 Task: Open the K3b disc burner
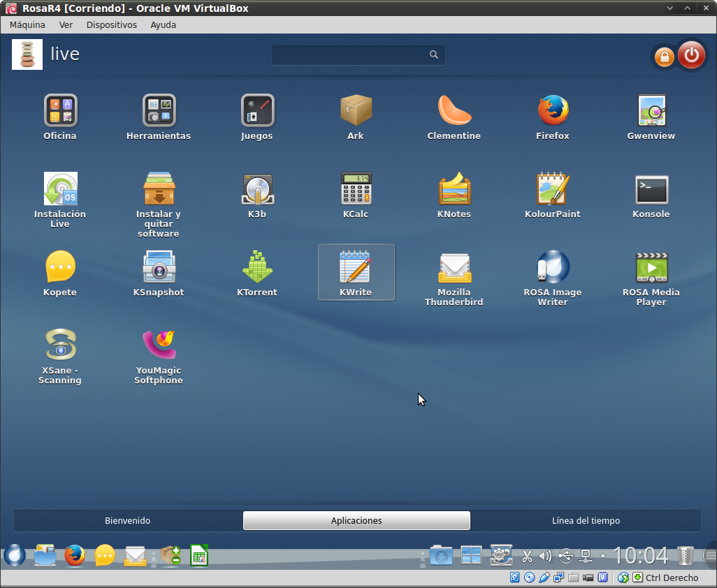pos(257,189)
